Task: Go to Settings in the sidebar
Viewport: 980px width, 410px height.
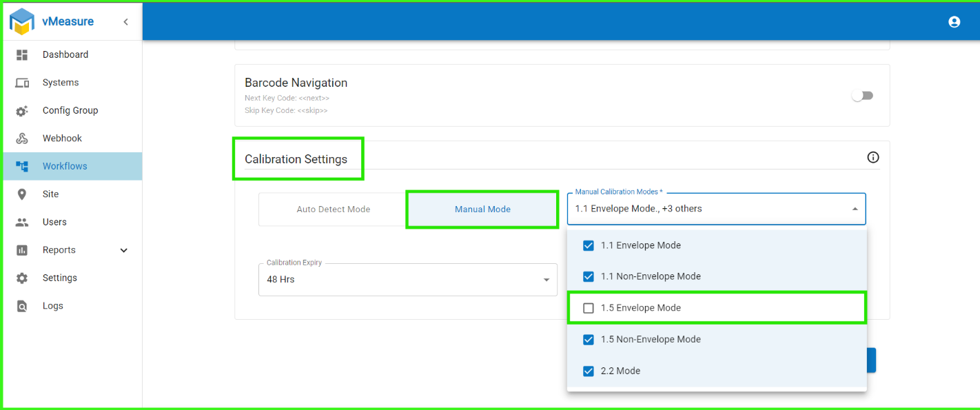Action: [59, 278]
